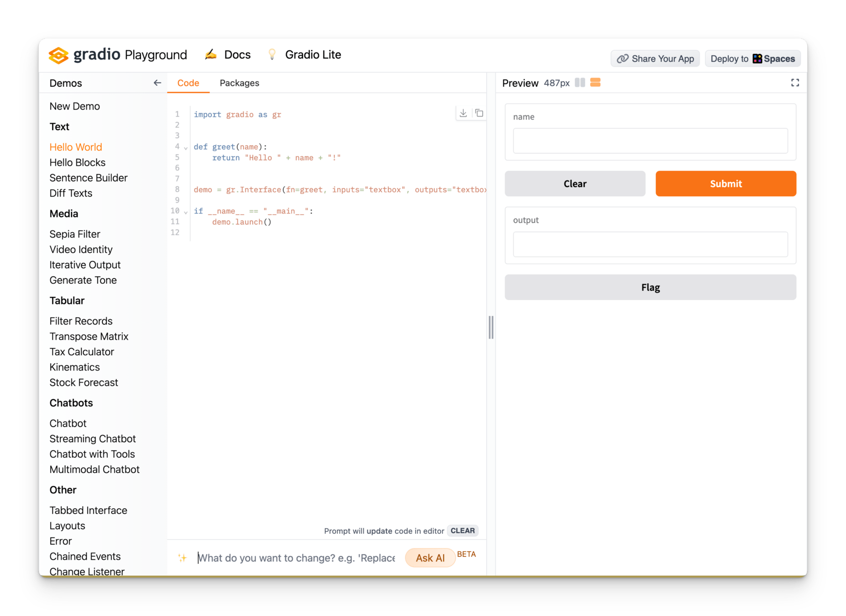The width and height of the screenshot is (846, 616).
Task: Open the Multimodal Chatbot demo
Action: (94, 470)
